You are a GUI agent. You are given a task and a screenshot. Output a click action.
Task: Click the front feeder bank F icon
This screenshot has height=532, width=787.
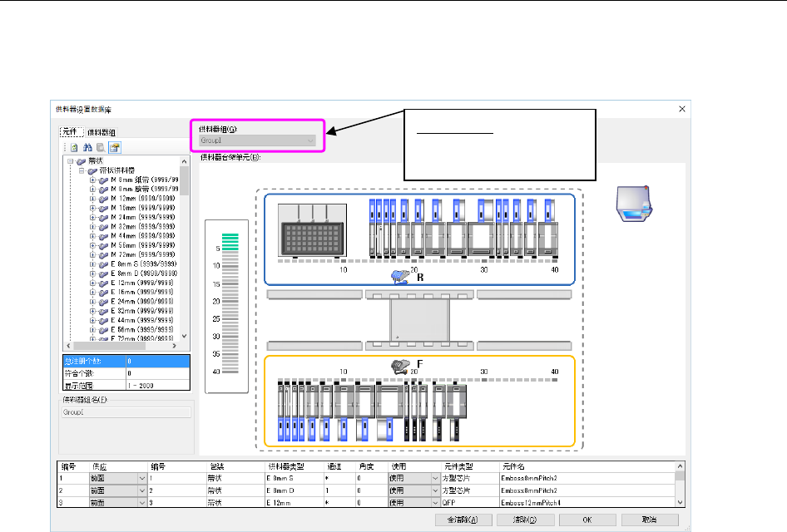click(x=401, y=366)
